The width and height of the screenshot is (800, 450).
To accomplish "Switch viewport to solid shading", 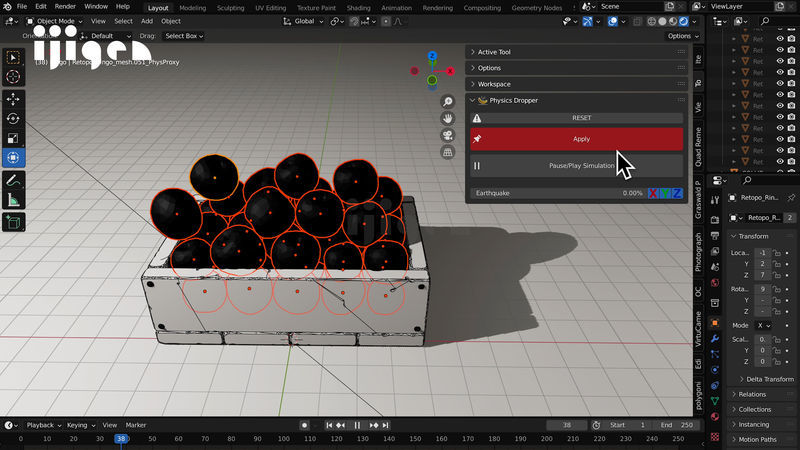I will click(x=662, y=21).
